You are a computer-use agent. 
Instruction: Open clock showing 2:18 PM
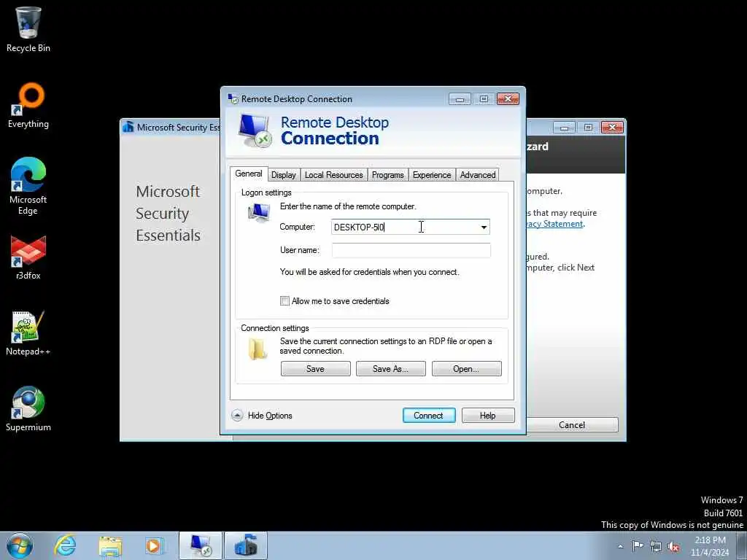tap(710, 546)
